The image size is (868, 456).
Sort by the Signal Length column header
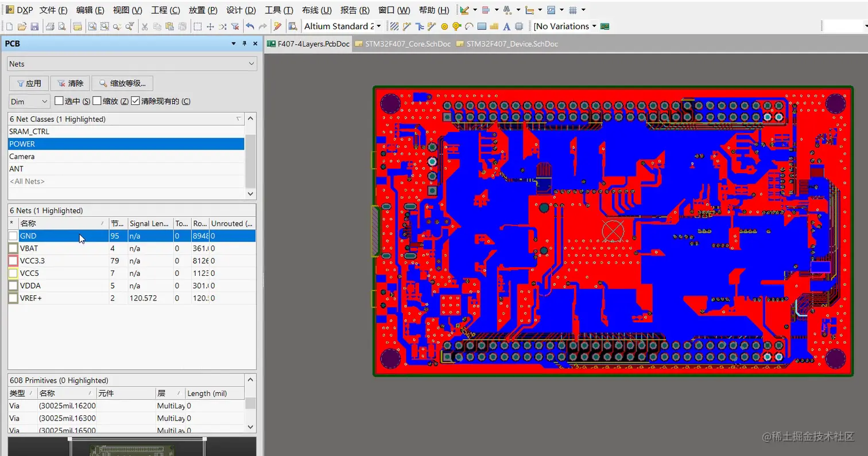[x=150, y=223]
